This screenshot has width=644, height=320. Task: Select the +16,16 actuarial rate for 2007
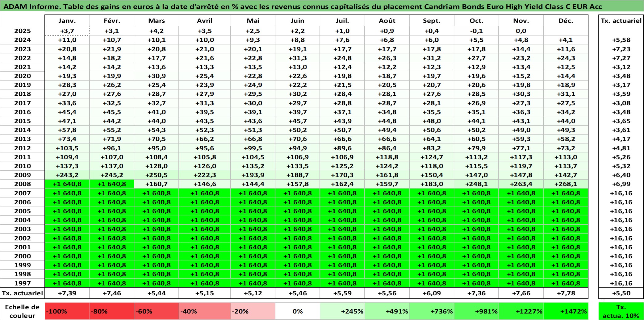621,193
